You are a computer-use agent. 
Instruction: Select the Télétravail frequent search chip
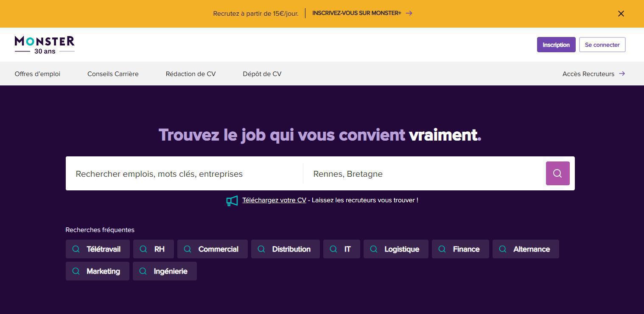click(x=98, y=249)
